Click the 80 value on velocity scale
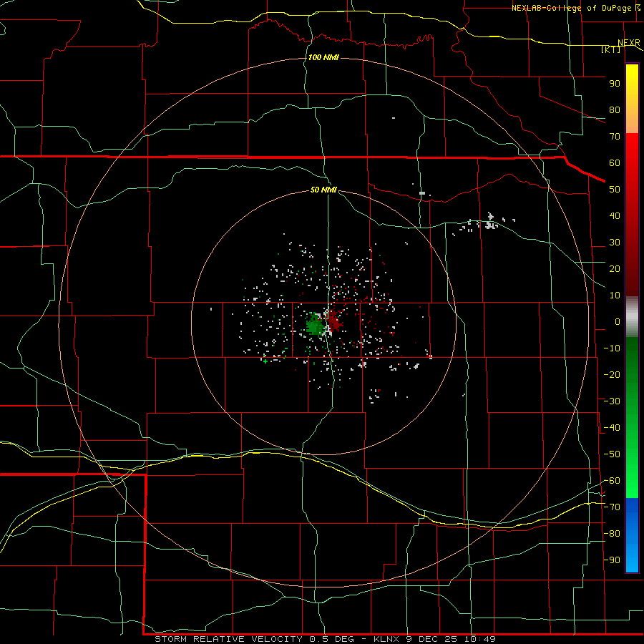The image size is (644, 644). pos(615,109)
